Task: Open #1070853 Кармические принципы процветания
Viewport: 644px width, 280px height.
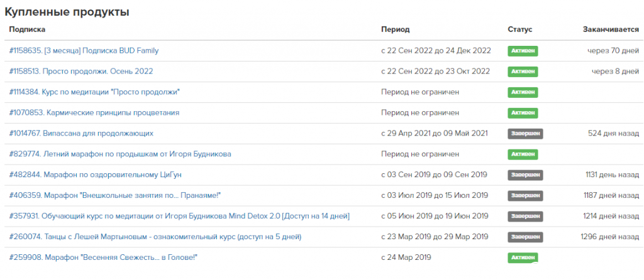Action: tap(94, 113)
